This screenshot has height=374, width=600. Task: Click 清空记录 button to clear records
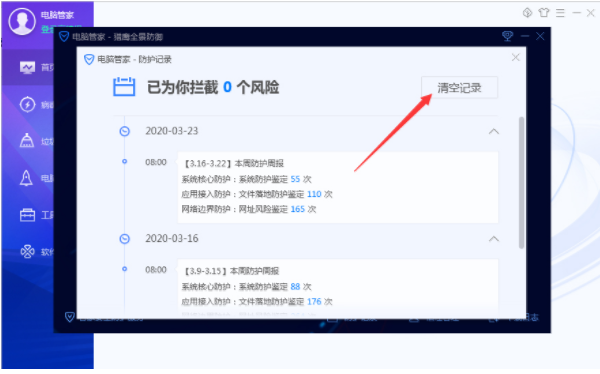tap(459, 88)
